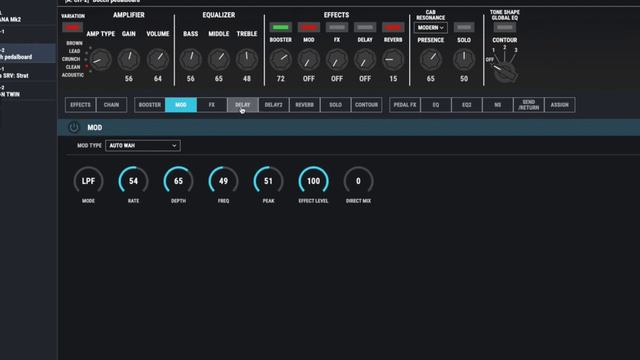Viewport: 640px width, 360px height.
Task: Click the Volume knob showing 64
Action: (x=158, y=60)
